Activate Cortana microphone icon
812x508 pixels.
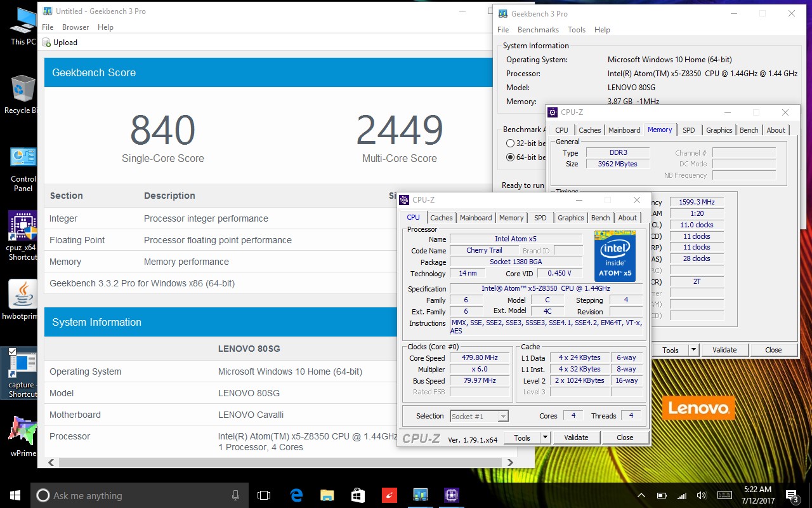[235, 495]
